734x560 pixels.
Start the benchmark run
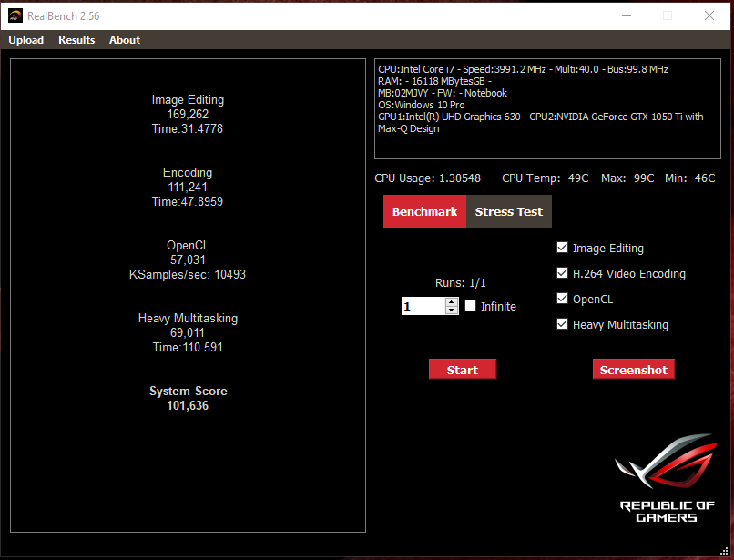click(463, 370)
